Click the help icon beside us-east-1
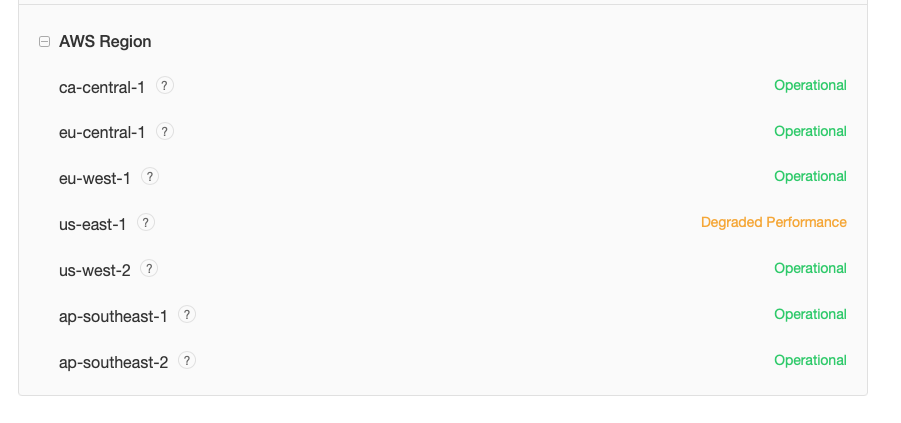The height and width of the screenshot is (423, 901). click(x=146, y=223)
